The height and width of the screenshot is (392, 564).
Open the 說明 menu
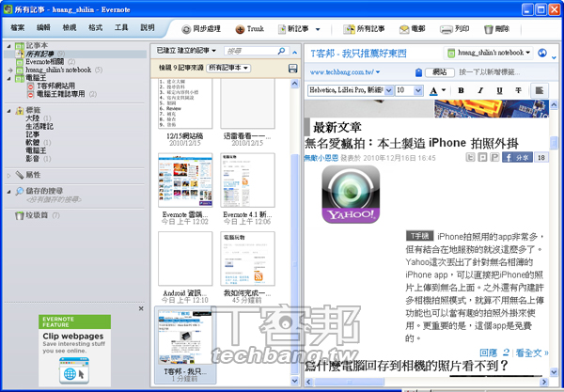click(x=148, y=27)
